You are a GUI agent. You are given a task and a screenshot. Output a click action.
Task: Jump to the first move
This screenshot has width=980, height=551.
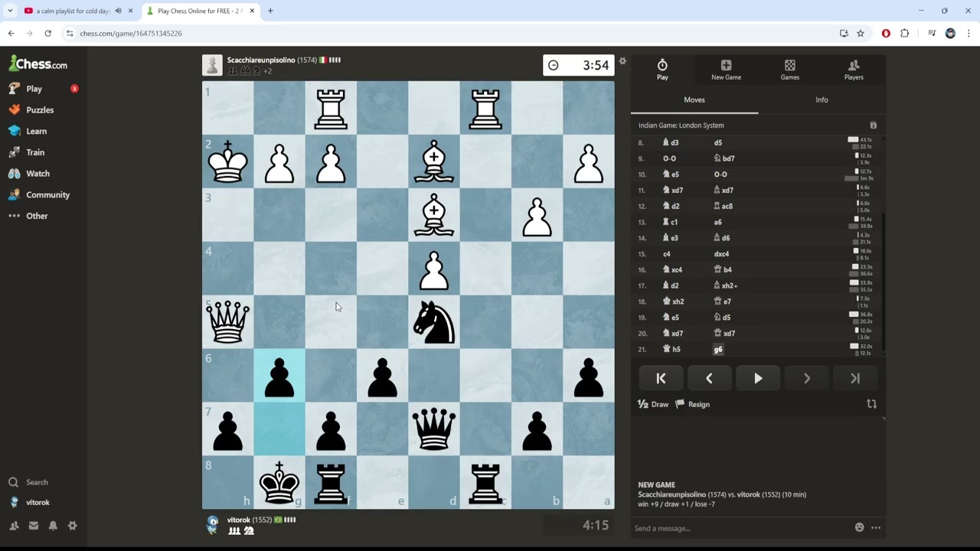pos(661,378)
